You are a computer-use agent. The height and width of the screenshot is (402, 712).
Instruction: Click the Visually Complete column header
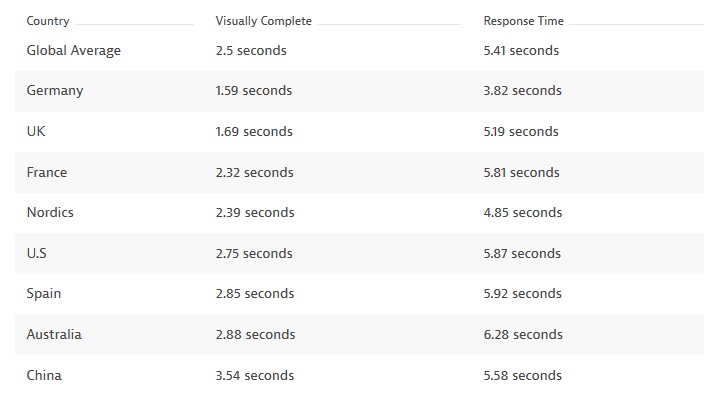click(263, 21)
